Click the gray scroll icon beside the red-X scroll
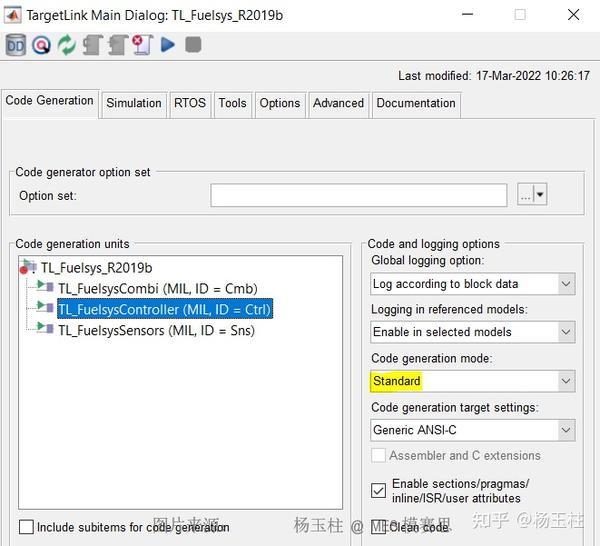The height and width of the screenshot is (546, 600). coord(117,45)
